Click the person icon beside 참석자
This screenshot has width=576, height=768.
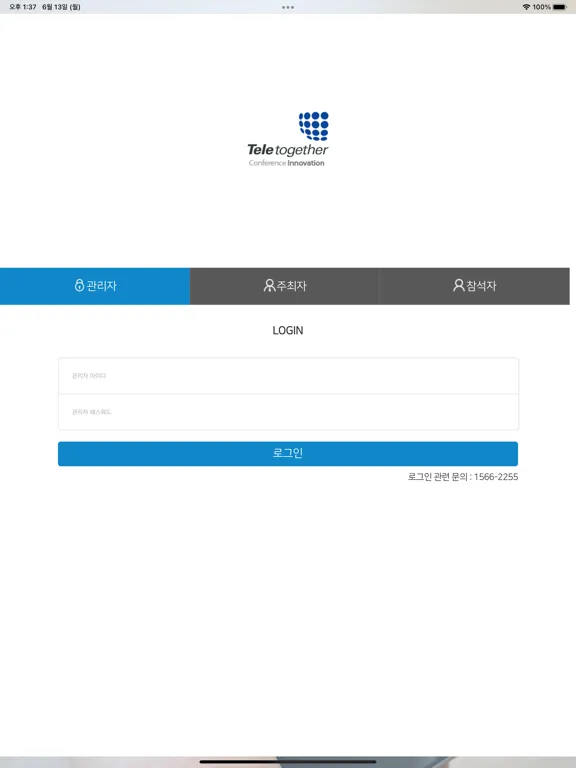point(458,285)
